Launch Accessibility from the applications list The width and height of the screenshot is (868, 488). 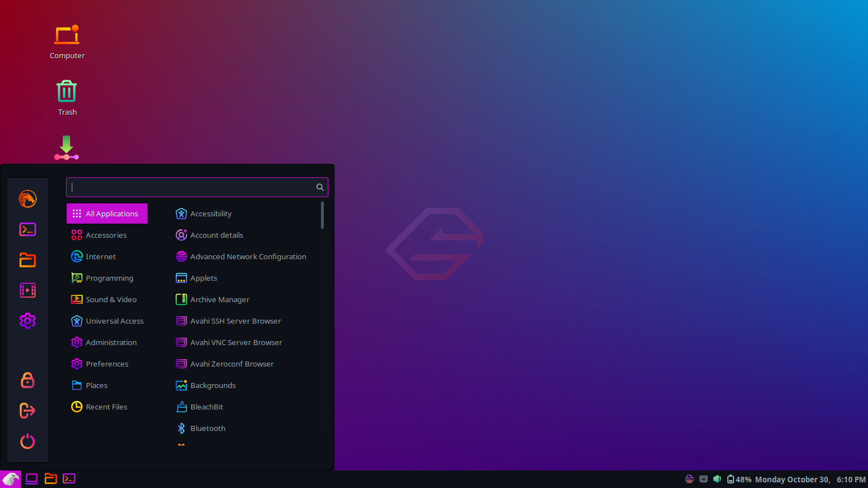tap(245, 213)
